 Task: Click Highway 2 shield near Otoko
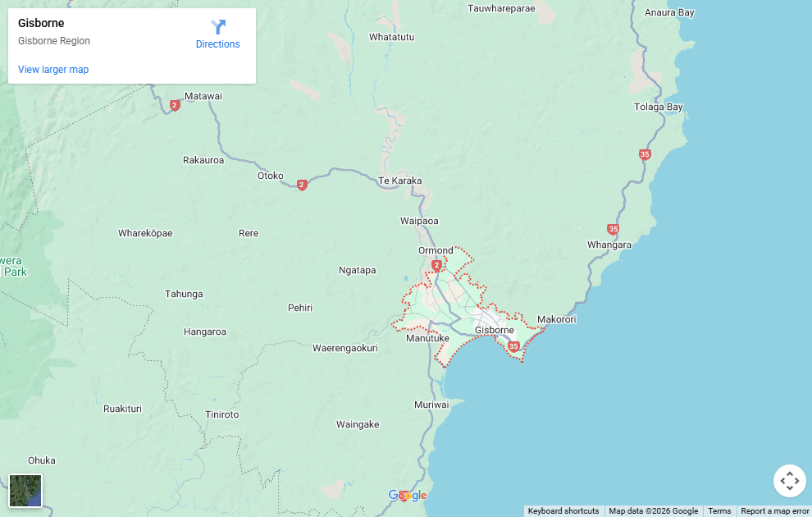click(302, 185)
